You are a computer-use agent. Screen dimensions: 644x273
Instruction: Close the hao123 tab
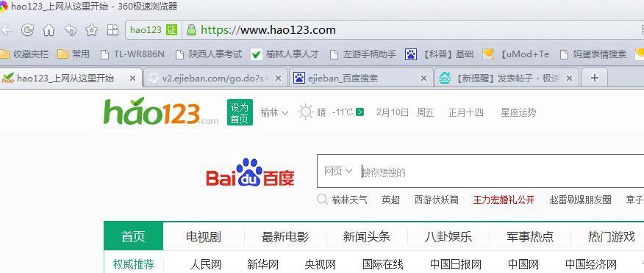[x=132, y=78]
